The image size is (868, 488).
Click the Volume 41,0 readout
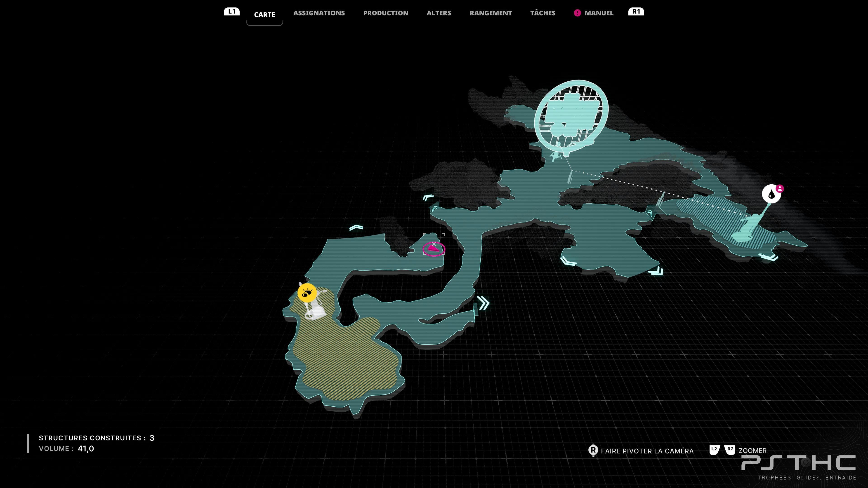point(66,449)
